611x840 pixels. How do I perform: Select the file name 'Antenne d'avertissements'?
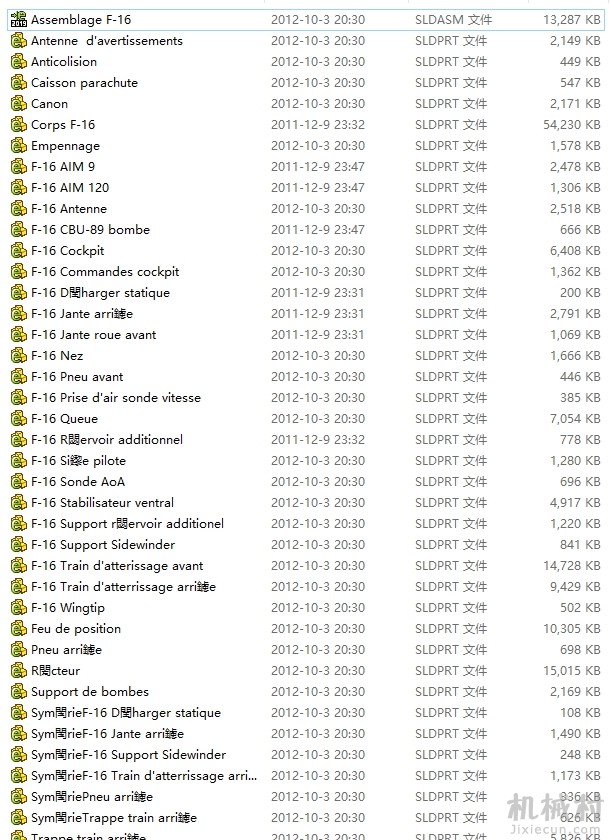pos(107,41)
